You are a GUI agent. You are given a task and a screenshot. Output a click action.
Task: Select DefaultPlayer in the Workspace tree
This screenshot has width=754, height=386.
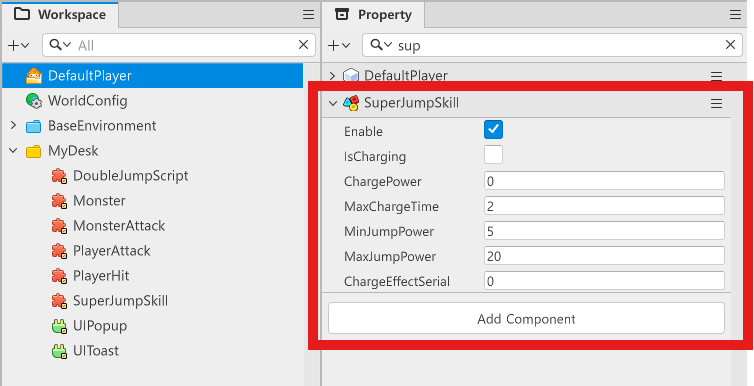click(153, 76)
